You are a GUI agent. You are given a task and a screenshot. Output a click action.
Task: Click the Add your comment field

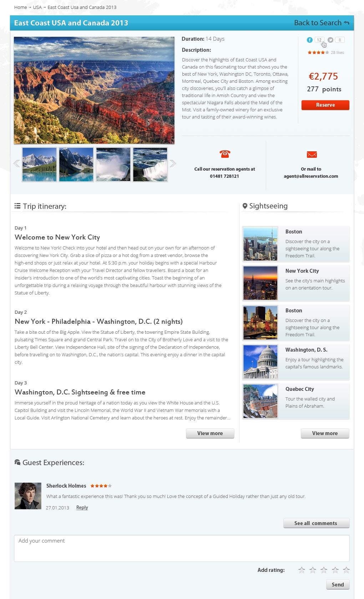coord(182,548)
